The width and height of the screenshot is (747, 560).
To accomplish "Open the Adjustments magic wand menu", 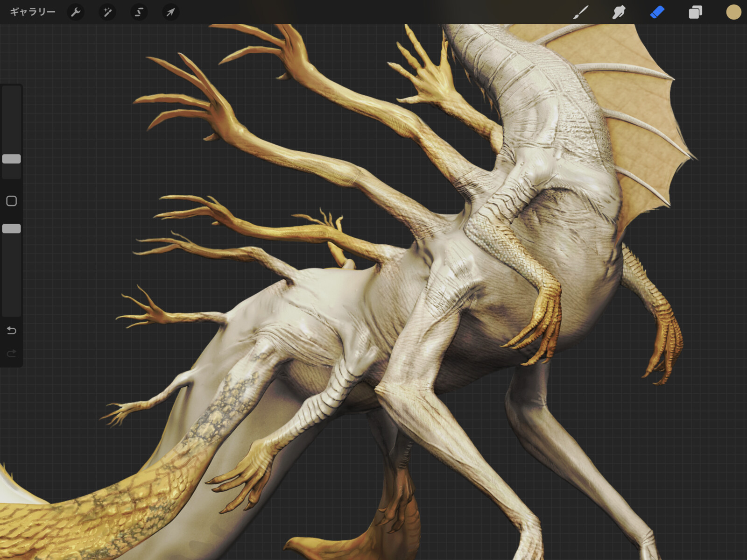I will point(107,12).
